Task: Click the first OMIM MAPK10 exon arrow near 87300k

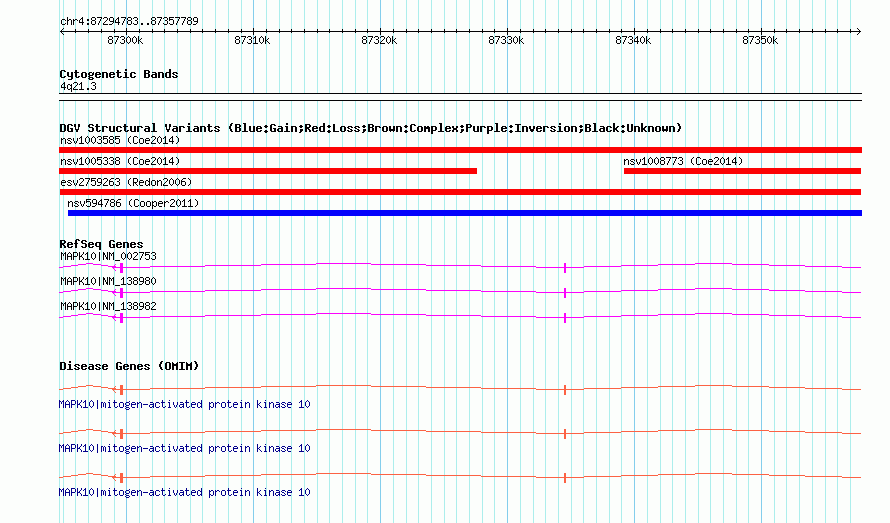Action: (119, 390)
